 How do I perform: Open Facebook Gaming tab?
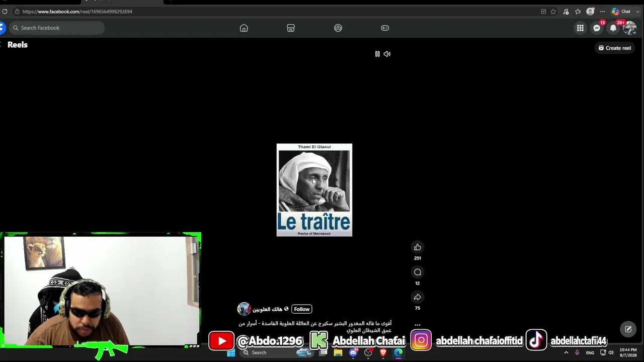[385, 28]
